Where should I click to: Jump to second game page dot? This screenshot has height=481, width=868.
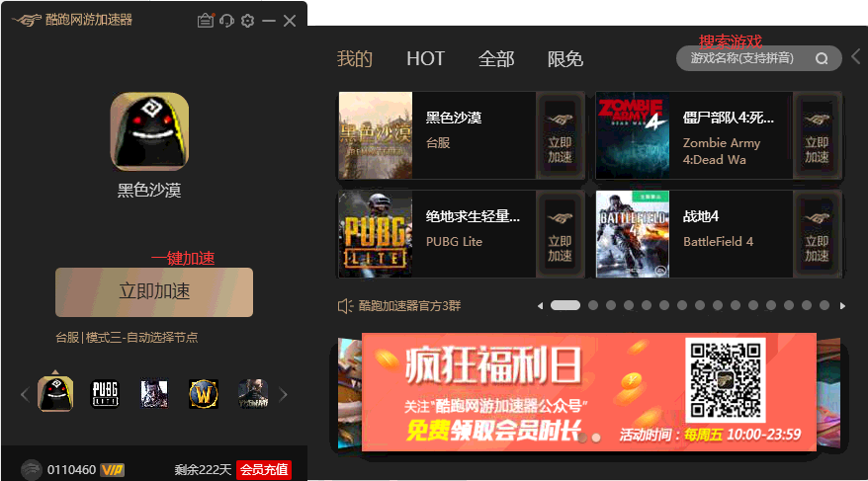593,305
